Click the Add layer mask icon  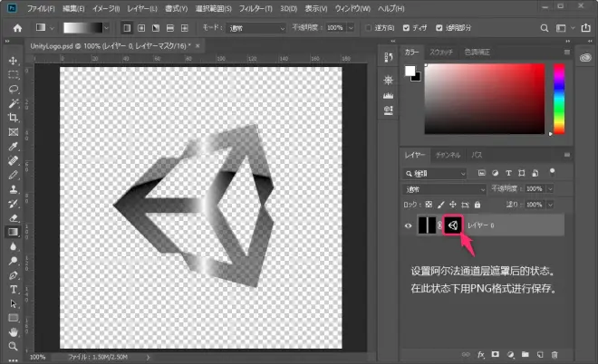[496, 354]
